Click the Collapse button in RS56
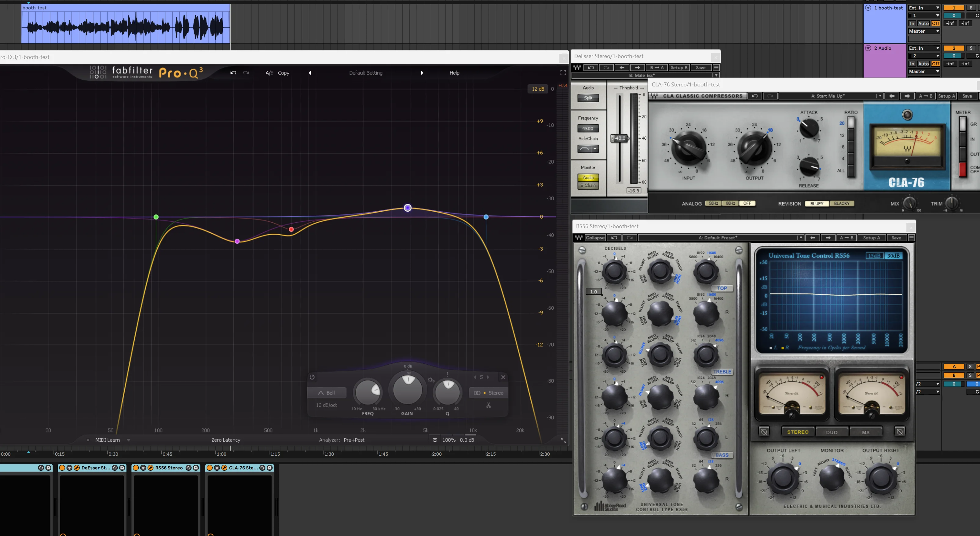Image resolution: width=980 pixels, height=536 pixels. pos(595,238)
